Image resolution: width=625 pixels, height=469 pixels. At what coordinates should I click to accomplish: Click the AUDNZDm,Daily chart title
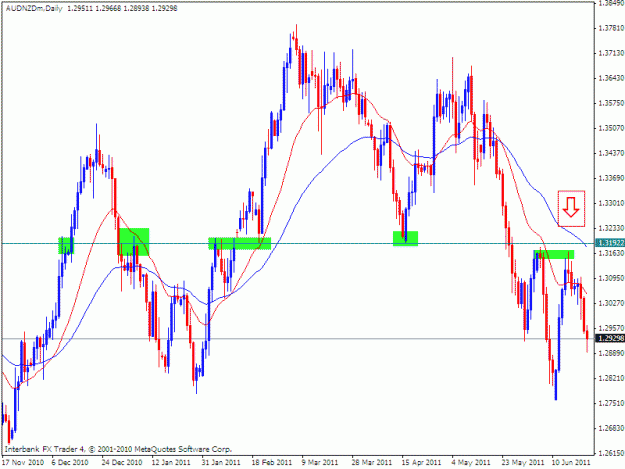coord(34,8)
